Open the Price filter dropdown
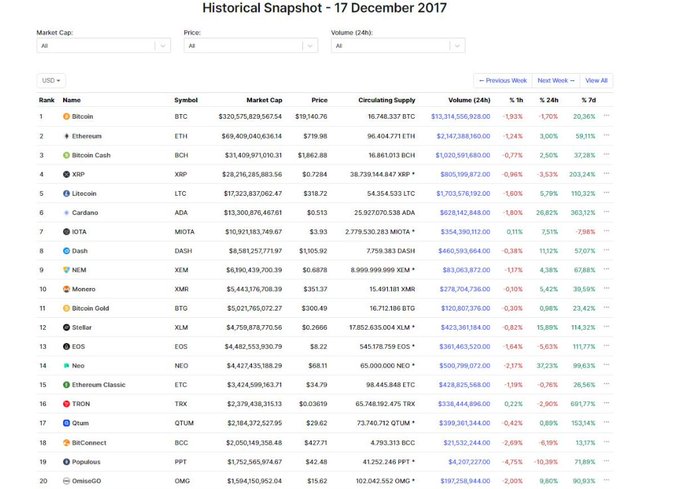The width and height of the screenshot is (679, 489). pyautogui.click(x=251, y=45)
